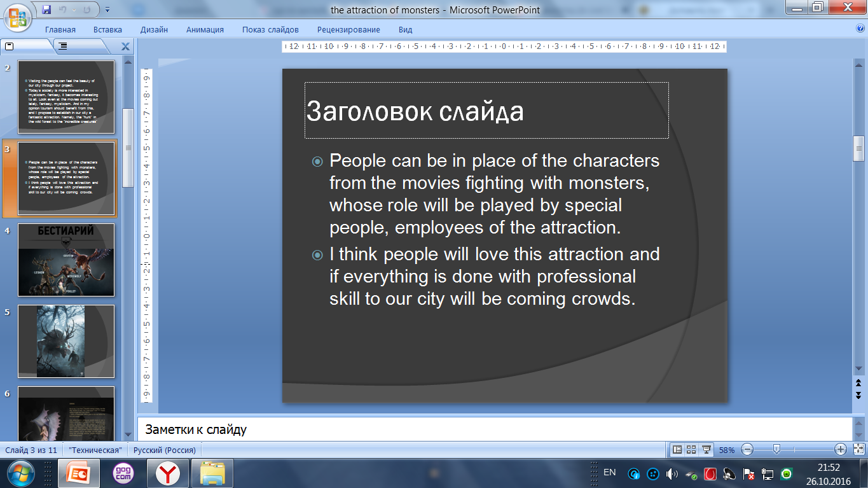Zoom in with the plus button
The width and height of the screenshot is (868, 488).
[841, 450]
